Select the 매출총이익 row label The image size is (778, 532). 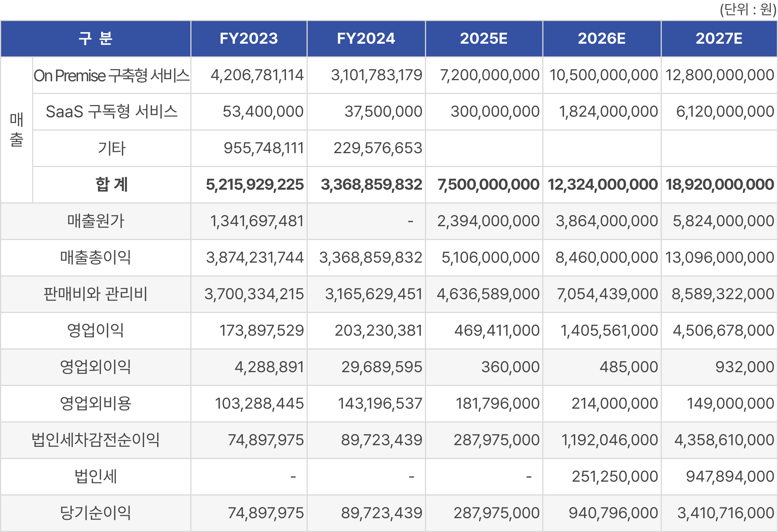[x=96, y=258]
